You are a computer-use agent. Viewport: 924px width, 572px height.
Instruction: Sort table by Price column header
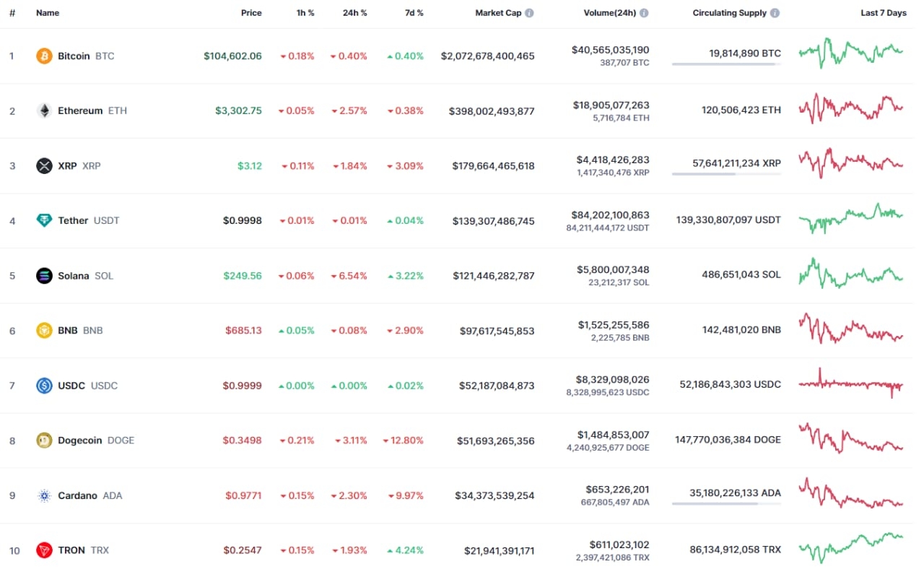tap(251, 13)
